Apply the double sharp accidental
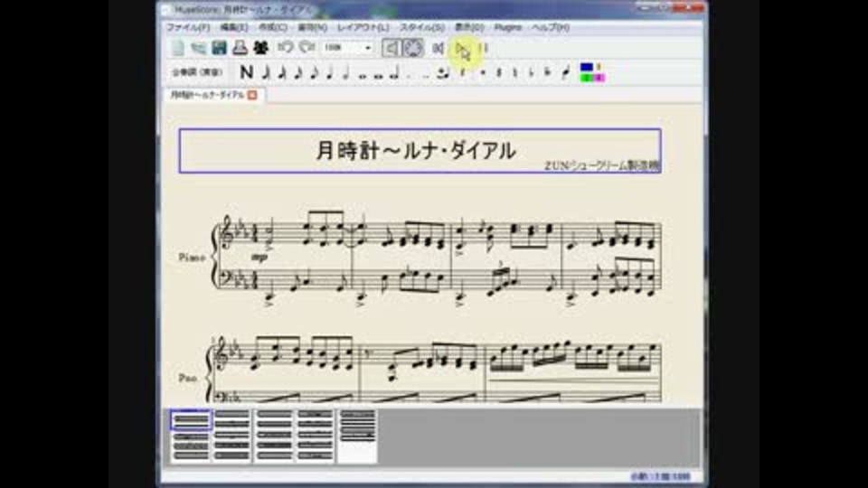The width and height of the screenshot is (868, 488). coord(483,72)
